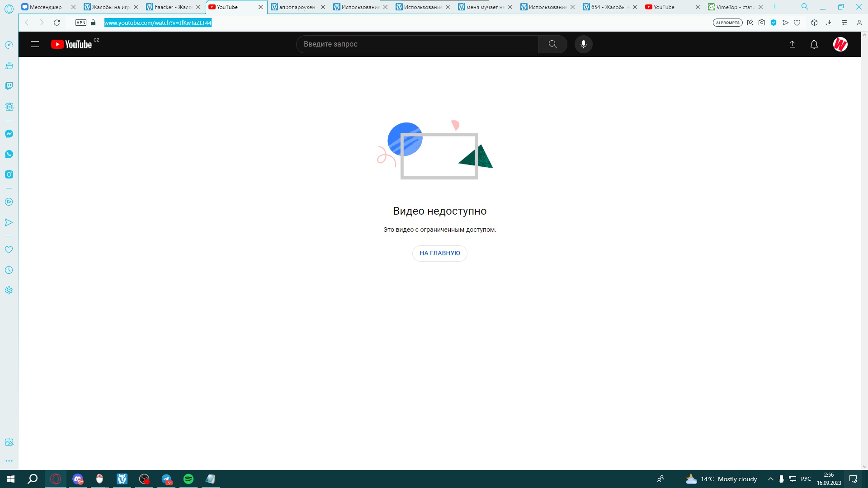Switch to the Мессенджер tab
The height and width of the screenshot is (488, 868).
coord(45,7)
